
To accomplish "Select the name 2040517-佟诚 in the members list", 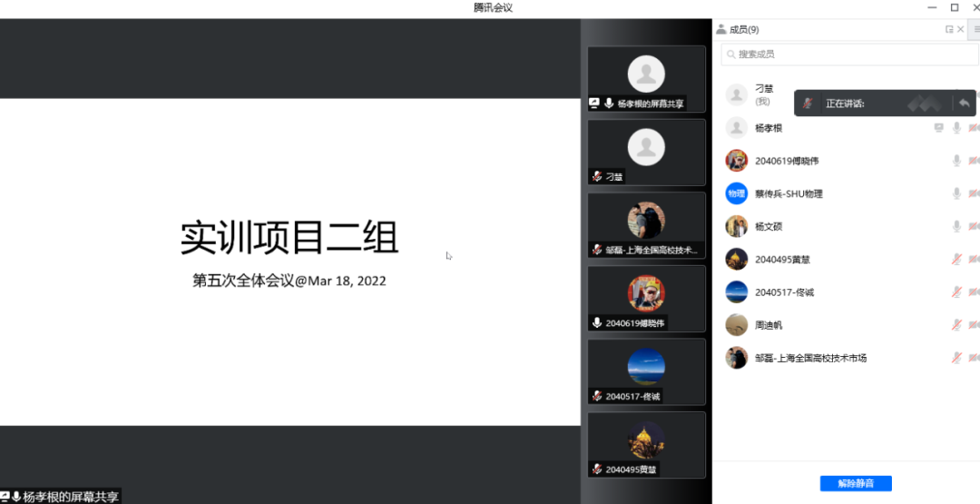I will (784, 292).
